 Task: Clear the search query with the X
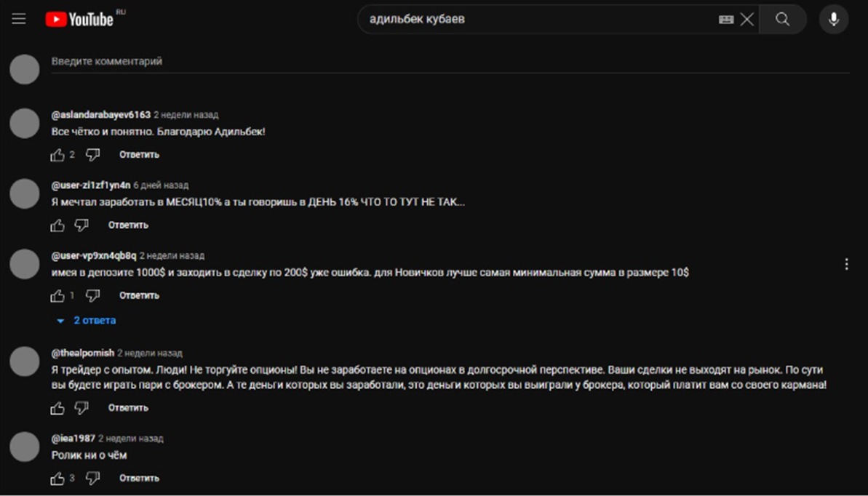746,20
